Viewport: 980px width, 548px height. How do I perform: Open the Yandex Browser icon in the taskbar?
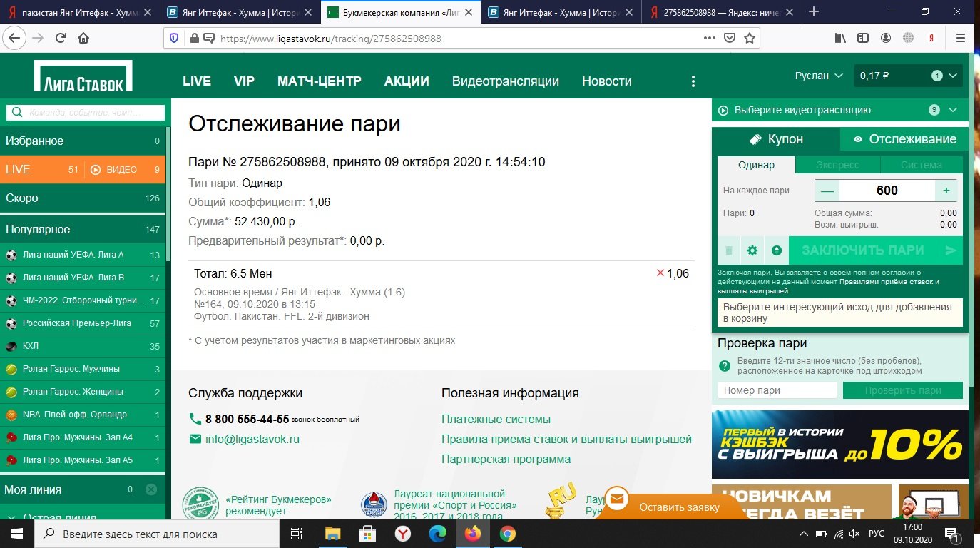pyautogui.click(x=403, y=534)
